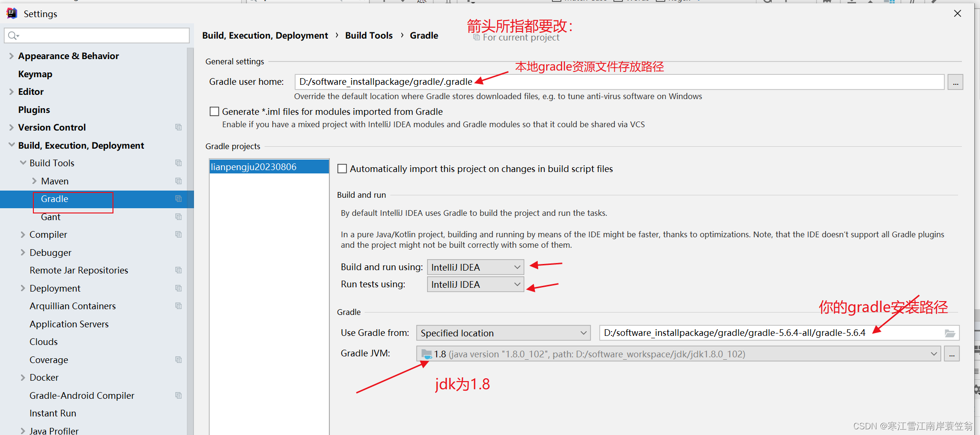980x435 pixels.
Task: Click the project-level icon beside Remote Jar Repositories
Action: pyautogui.click(x=179, y=270)
